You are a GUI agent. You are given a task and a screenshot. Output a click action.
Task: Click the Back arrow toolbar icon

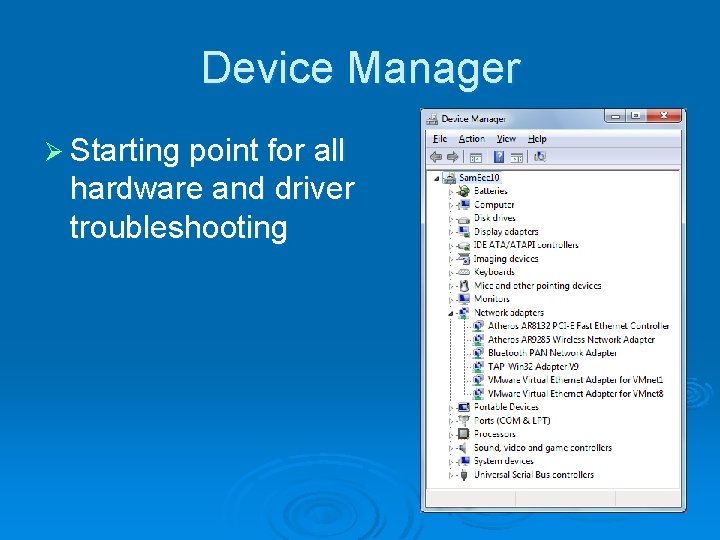coord(436,158)
